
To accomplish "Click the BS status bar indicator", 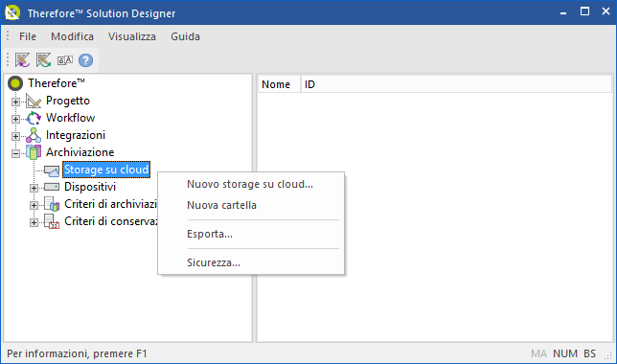I will click(x=589, y=353).
